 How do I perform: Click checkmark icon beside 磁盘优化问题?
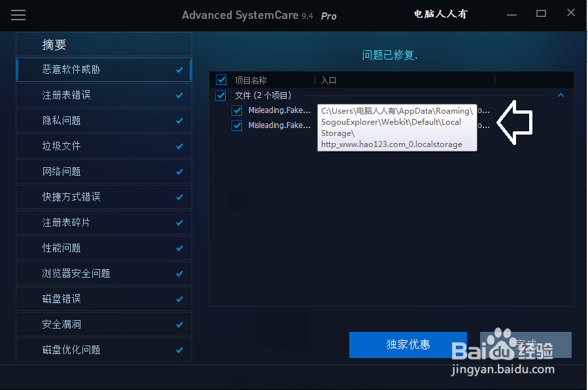180,350
